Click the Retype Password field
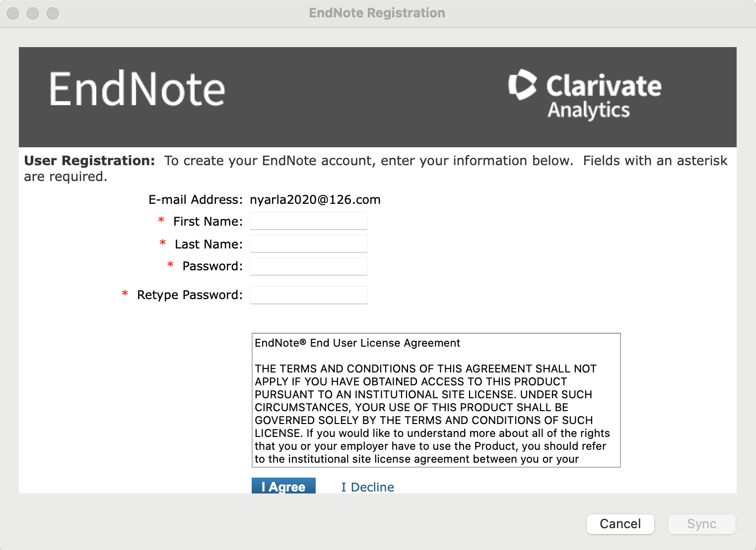Viewport: 756px width, 550px height. coord(308,295)
